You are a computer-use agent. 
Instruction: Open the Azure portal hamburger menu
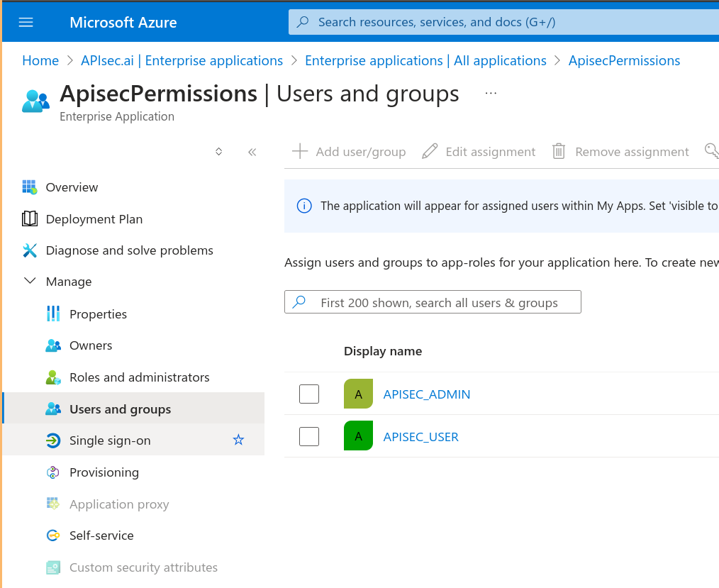click(26, 22)
